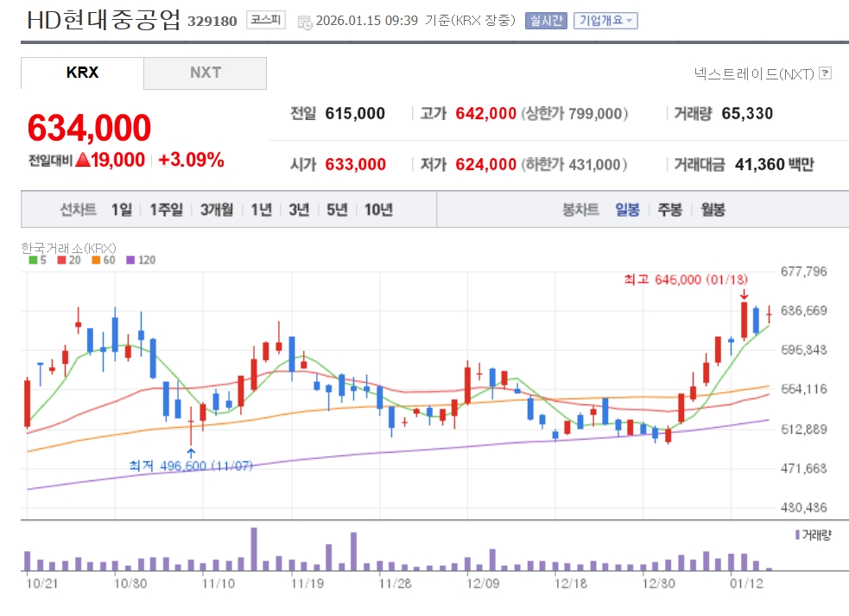Select the 1일 line chart period

(122, 210)
